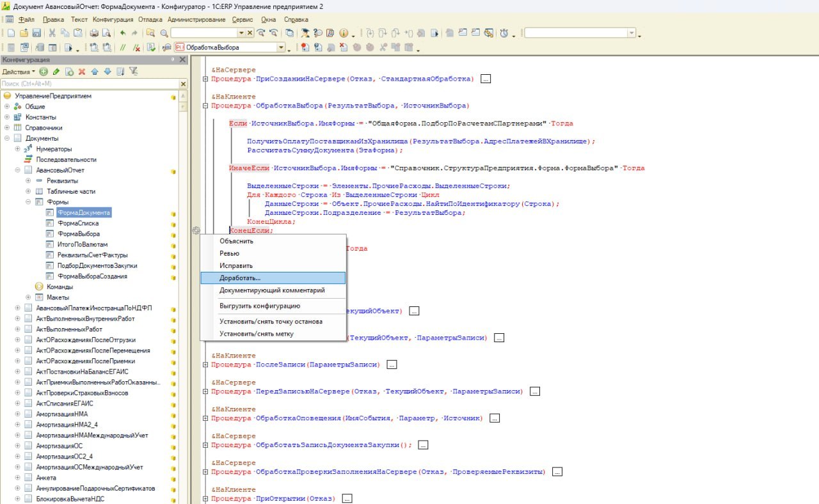Click the Поиск (Ctrl+Alt+M) search field
This screenshot has height=504, width=819.
[x=89, y=84]
